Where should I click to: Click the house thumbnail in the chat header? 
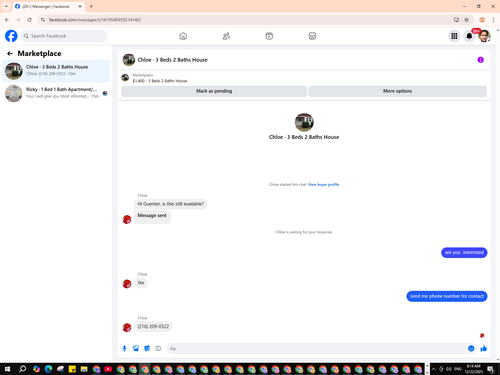tap(129, 60)
